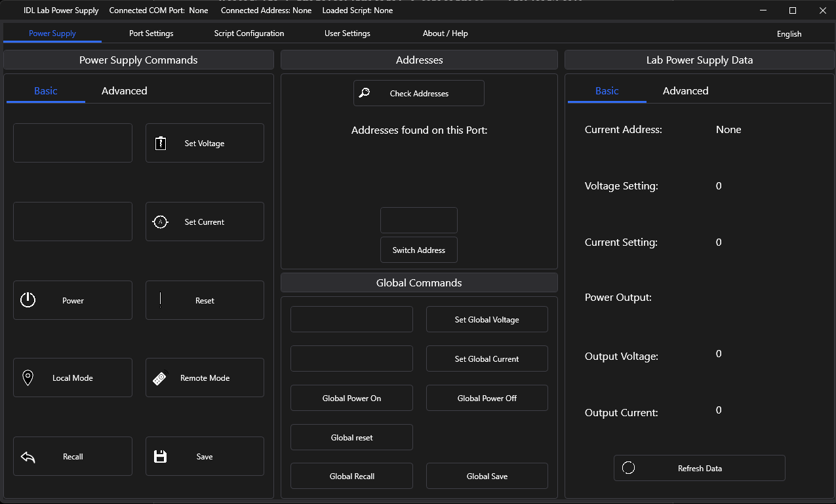Click the address input box above Switch Address
This screenshot has width=836, height=504.
click(419, 220)
